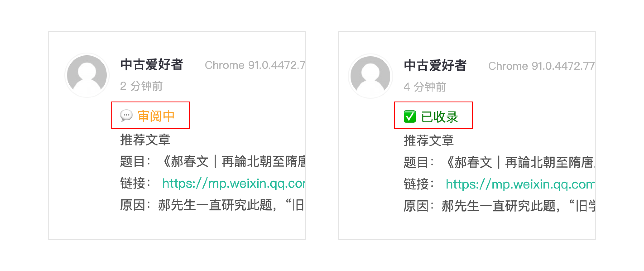644x271 pixels.
Task: Select the green 已收录 status label
Action: [x=439, y=117]
